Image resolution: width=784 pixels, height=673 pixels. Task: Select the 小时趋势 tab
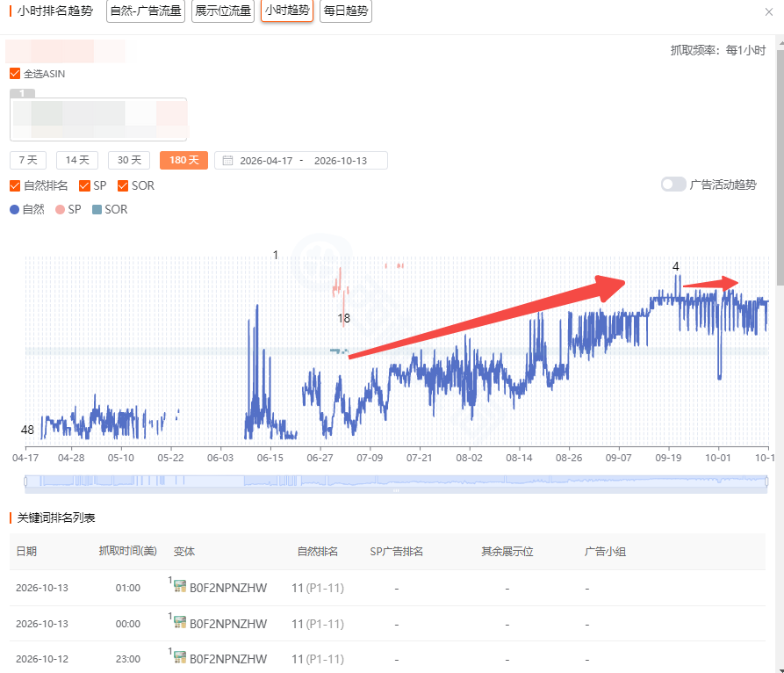tap(287, 11)
